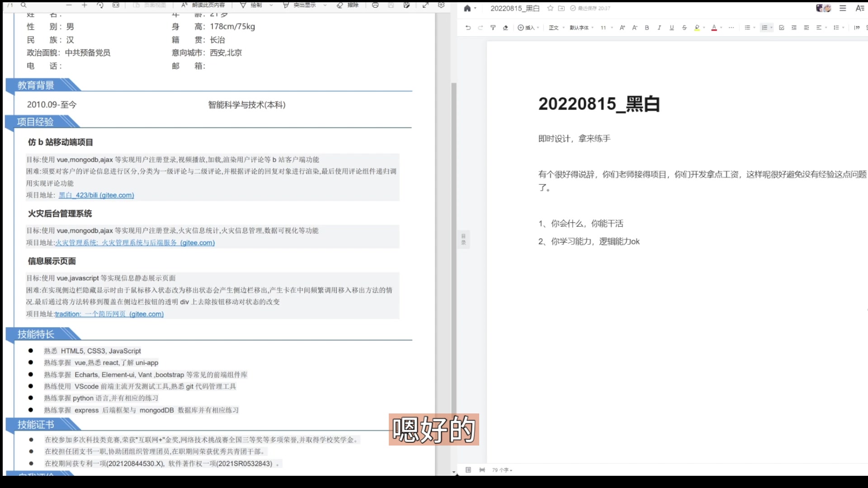Open highlight color picker arrow

coord(704,28)
